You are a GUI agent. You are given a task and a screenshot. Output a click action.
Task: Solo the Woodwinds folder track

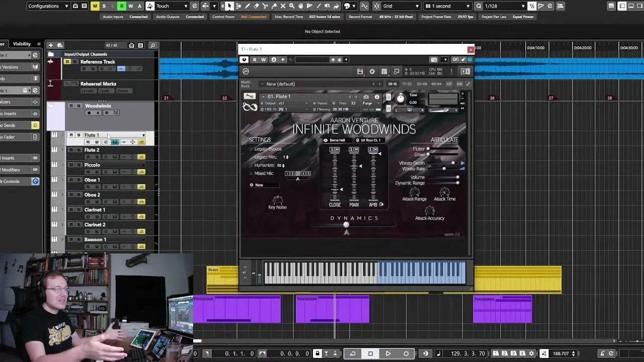pyautogui.click(x=78, y=106)
